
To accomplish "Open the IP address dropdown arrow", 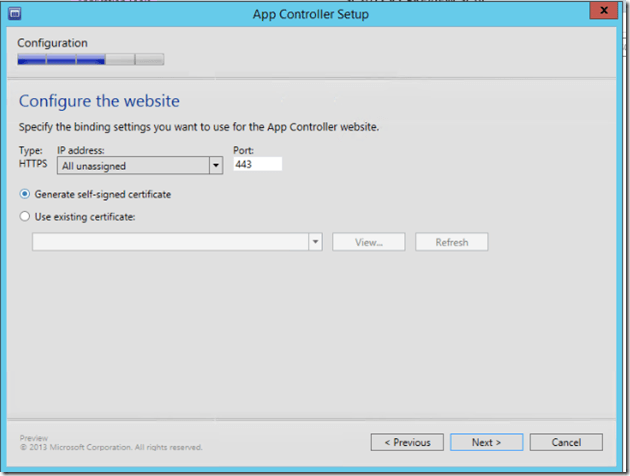I will pyautogui.click(x=215, y=166).
